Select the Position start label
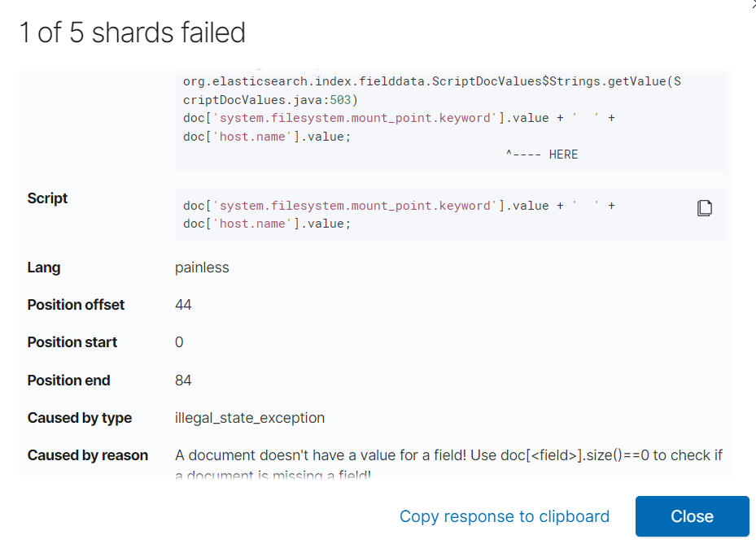 [72, 342]
